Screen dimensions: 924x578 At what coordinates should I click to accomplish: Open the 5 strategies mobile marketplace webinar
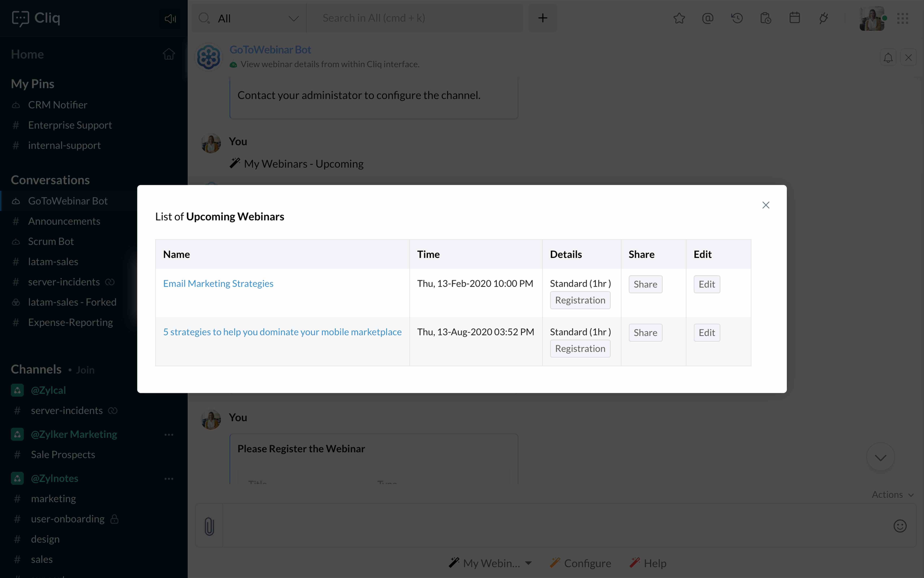(282, 332)
